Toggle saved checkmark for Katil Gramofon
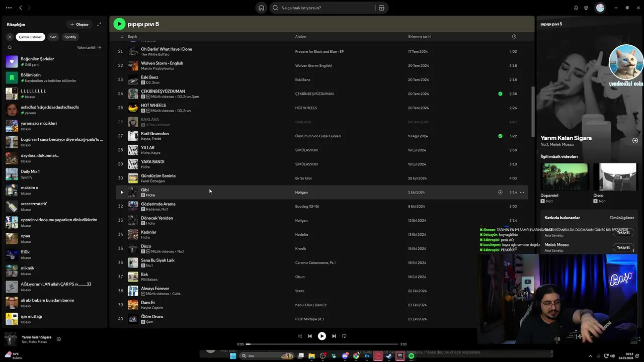Image resolution: width=644 pixels, height=362 pixels. (500, 136)
